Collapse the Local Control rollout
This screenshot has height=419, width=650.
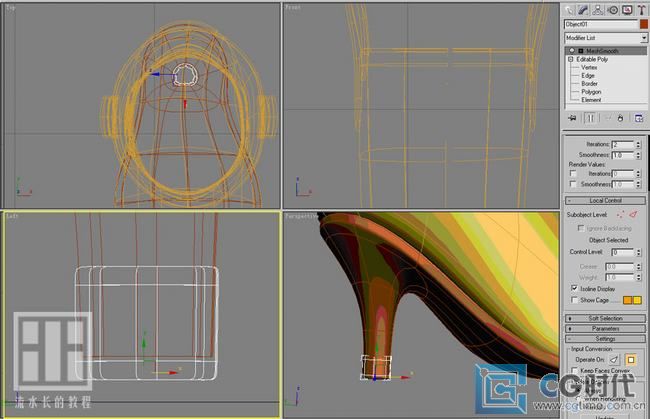pos(605,201)
